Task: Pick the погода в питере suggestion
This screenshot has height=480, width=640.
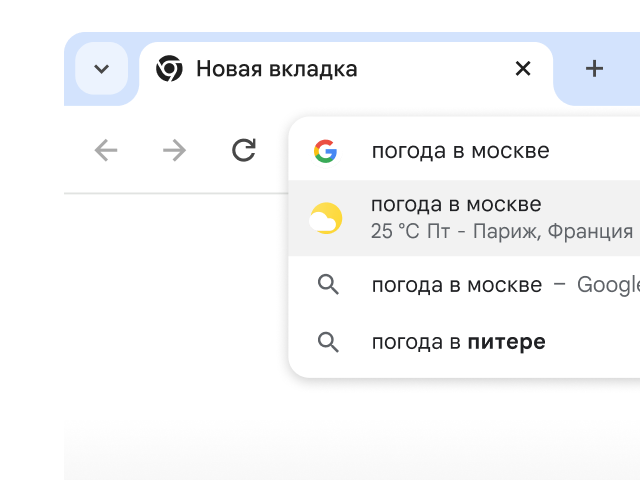Action: click(x=418, y=342)
